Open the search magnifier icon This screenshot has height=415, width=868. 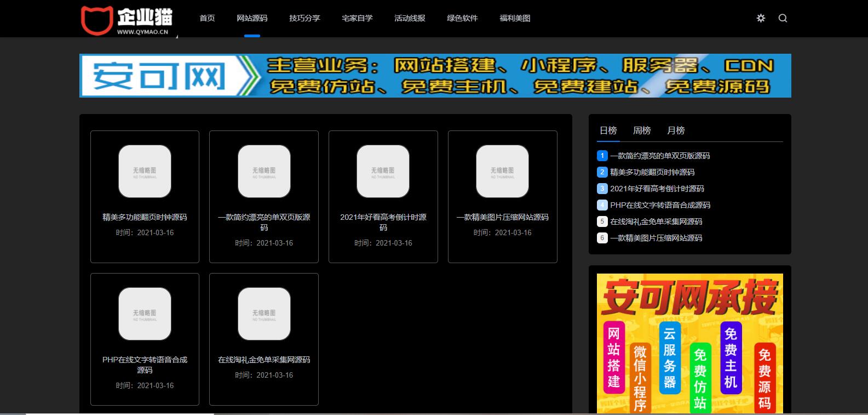(x=783, y=18)
